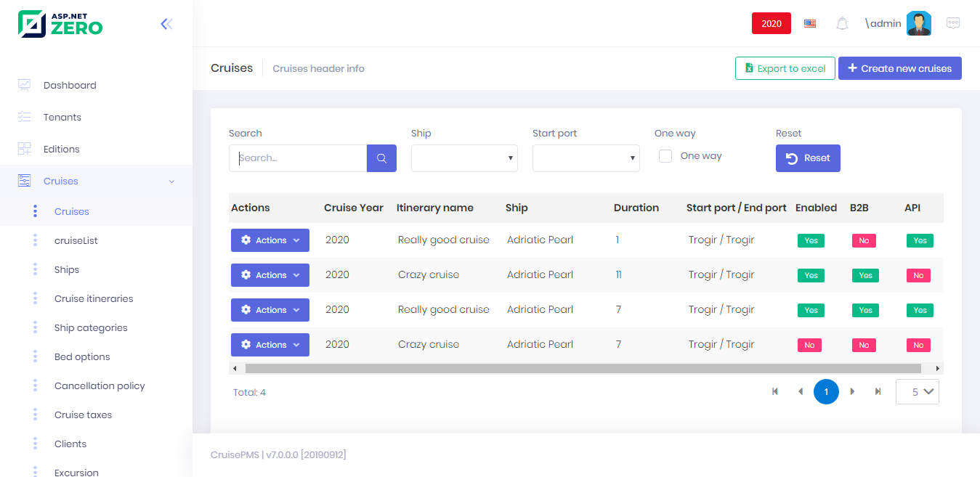Collapse the sidebar with double-chevron icon
This screenshot has width=980, height=477.
[166, 24]
